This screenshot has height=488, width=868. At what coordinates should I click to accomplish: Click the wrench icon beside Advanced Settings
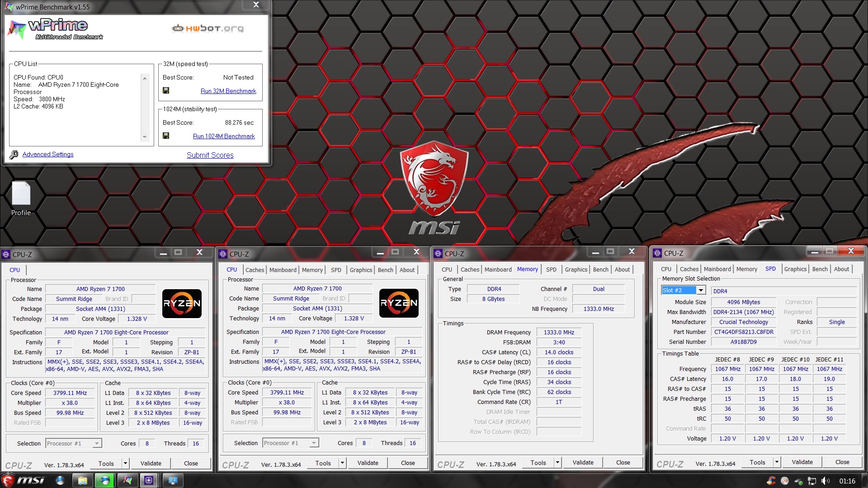(x=14, y=155)
